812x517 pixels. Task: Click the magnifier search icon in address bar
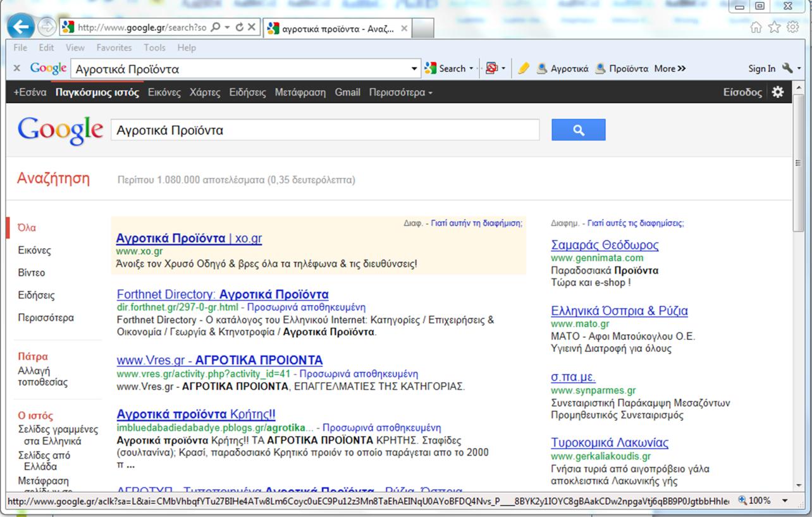(x=215, y=27)
